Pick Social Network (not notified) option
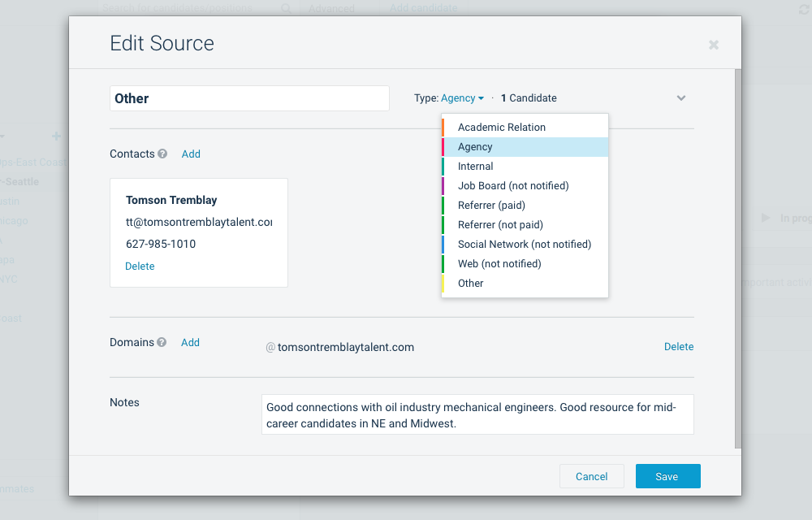The image size is (812, 520). point(524,245)
